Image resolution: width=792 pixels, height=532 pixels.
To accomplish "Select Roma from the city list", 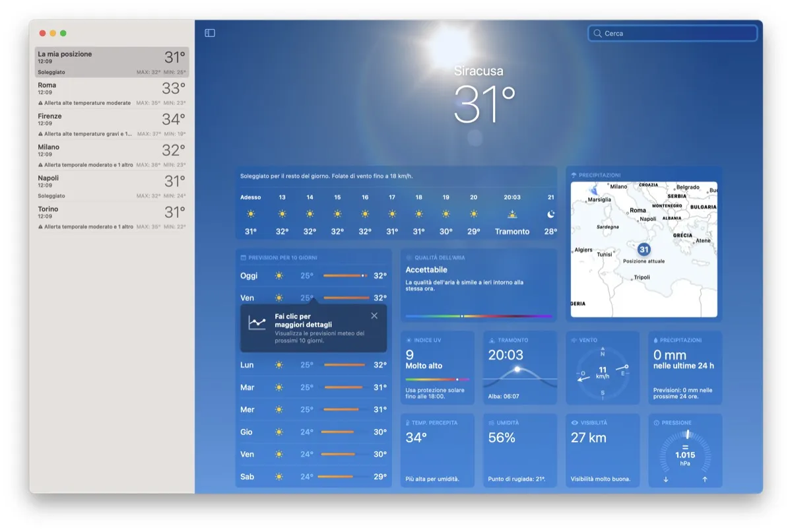I will pyautogui.click(x=111, y=92).
